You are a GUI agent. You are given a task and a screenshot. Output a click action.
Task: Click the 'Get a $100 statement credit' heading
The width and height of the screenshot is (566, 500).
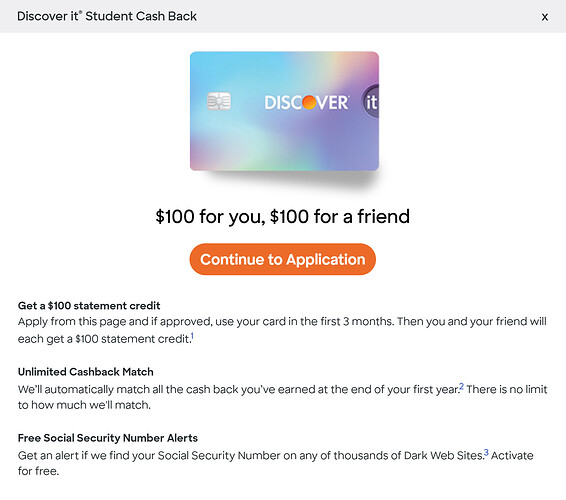coord(89,306)
